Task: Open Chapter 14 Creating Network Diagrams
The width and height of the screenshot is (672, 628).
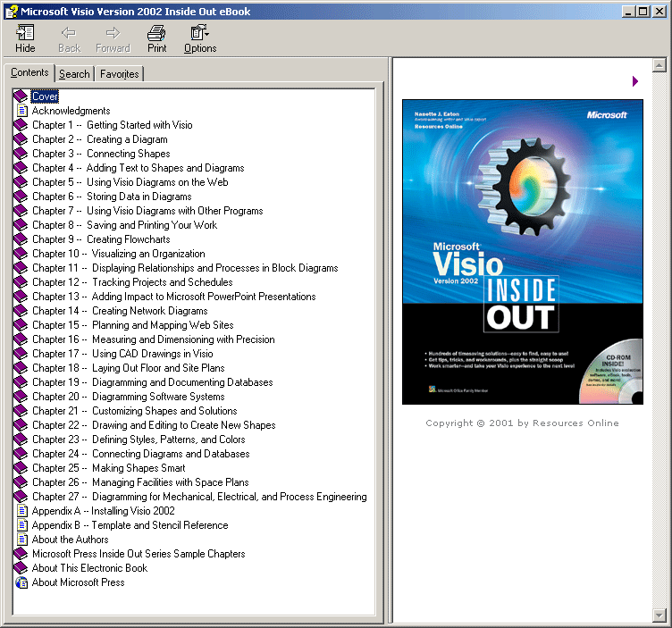Action: 120,311
